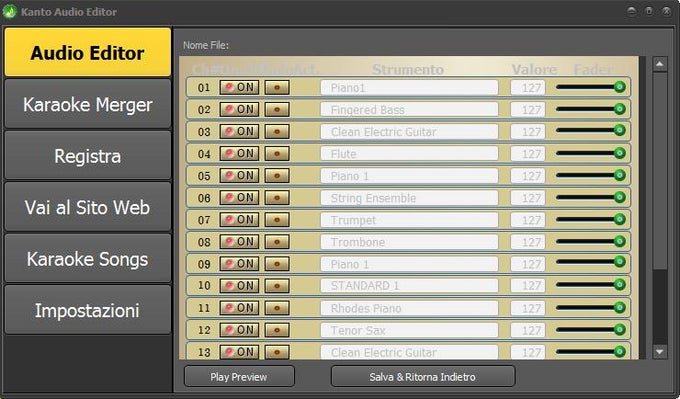Toggle channel 10 ON button
Viewport: 680px width, 399px height.
(x=239, y=286)
